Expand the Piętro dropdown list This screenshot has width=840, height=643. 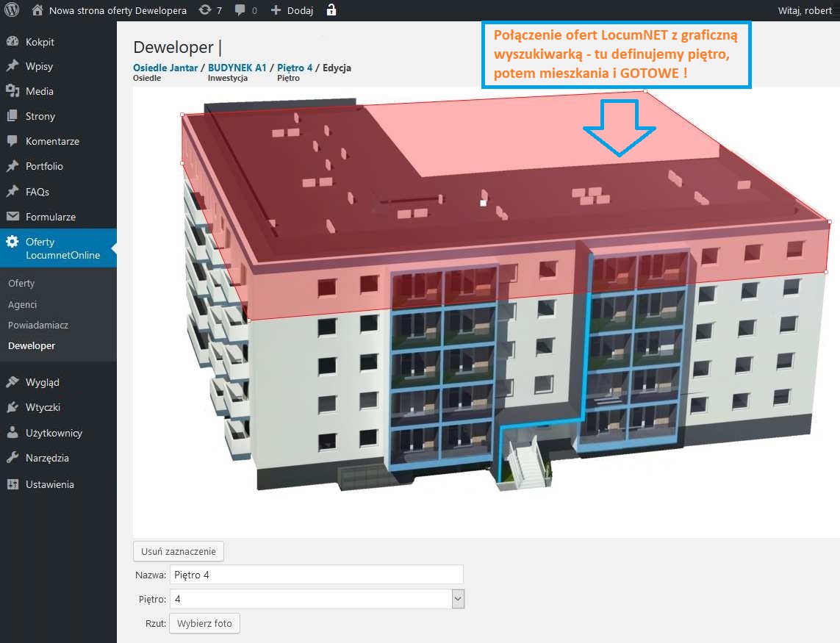click(458, 599)
